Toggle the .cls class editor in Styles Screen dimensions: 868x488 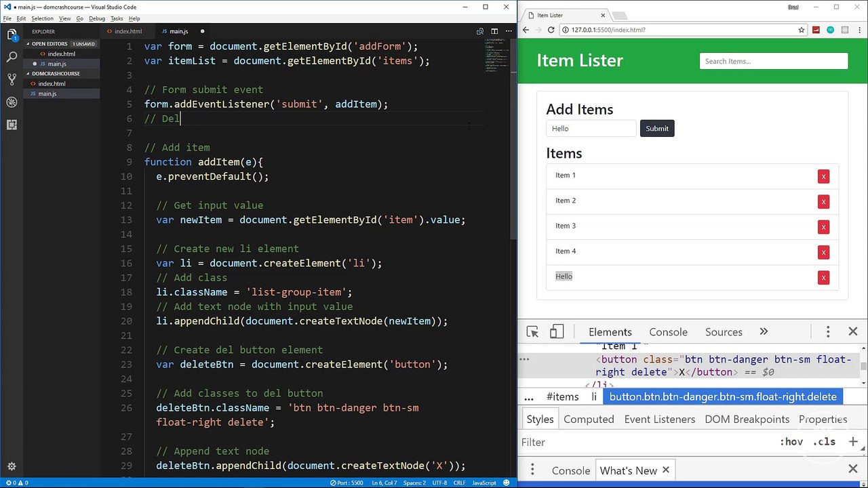(x=824, y=442)
